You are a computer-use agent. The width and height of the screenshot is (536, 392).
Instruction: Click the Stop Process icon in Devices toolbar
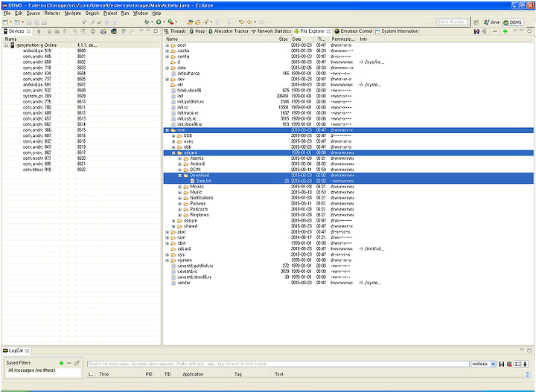click(x=92, y=31)
